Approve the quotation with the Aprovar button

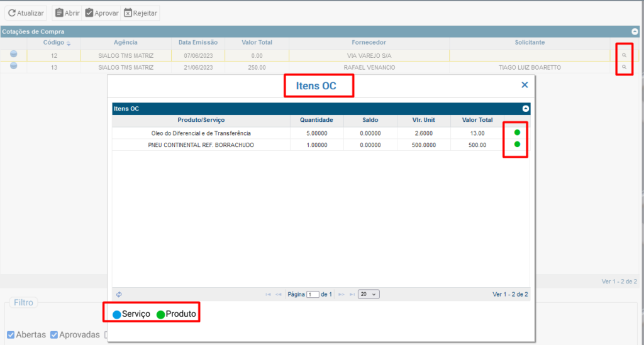click(x=101, y=13)
